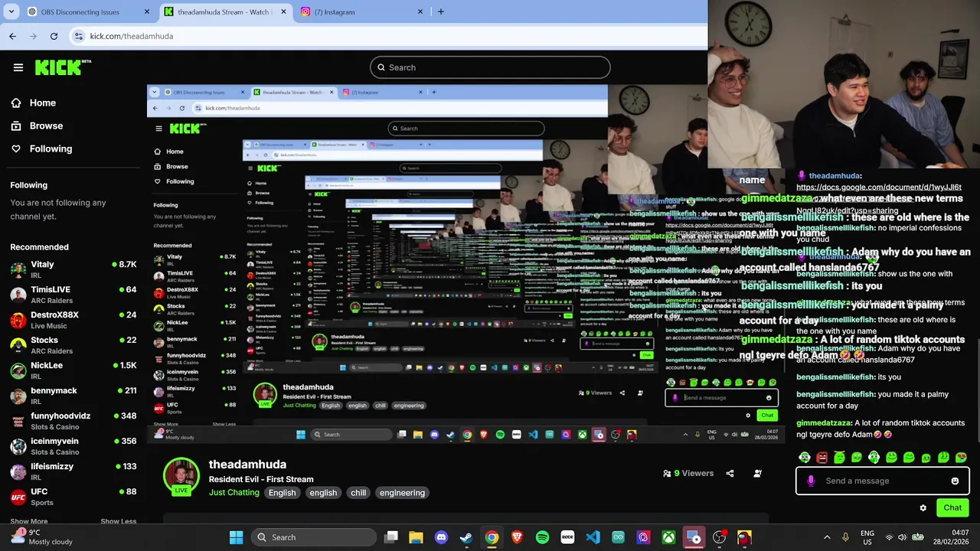Screen dimensions: 980x551
Task: Click the Kick logo
Action: pos(63,67)
